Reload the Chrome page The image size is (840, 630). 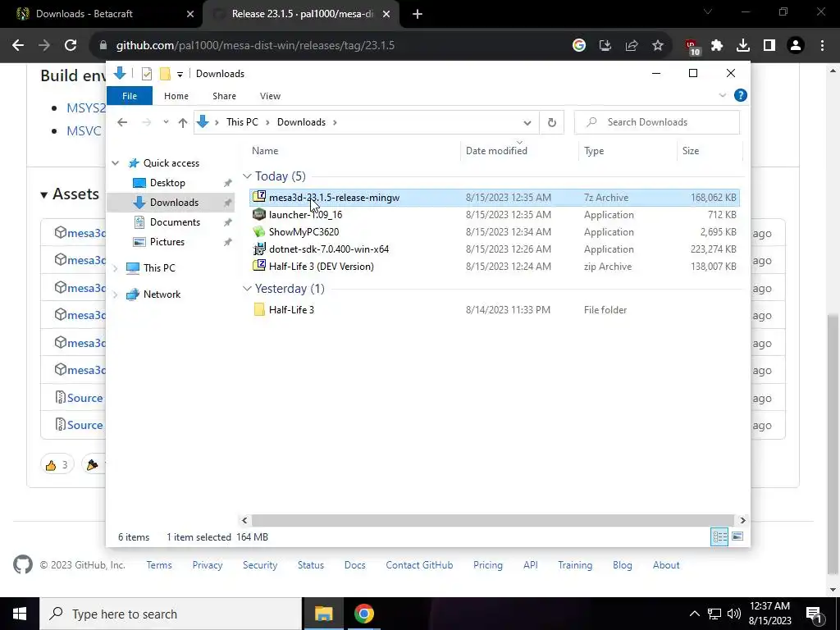71,46
